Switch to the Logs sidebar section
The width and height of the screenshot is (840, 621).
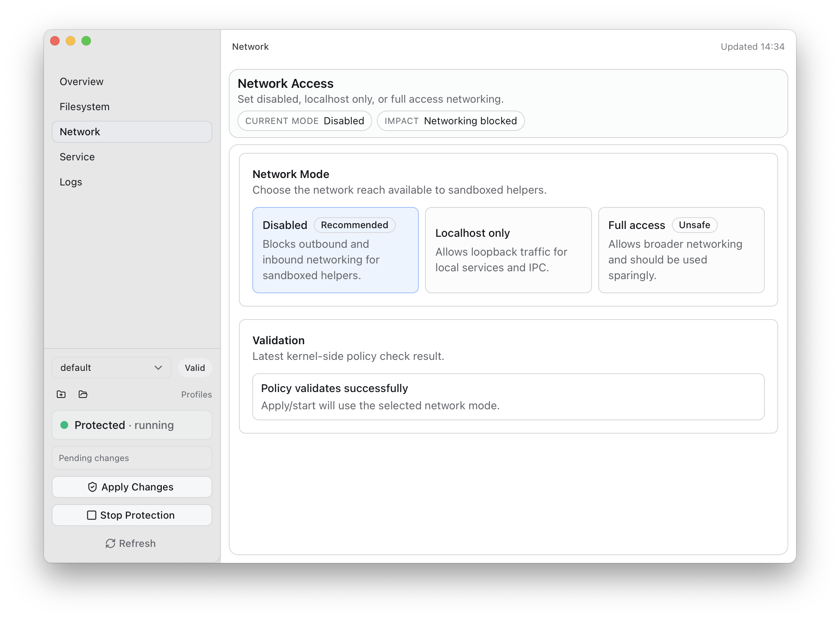71,182
